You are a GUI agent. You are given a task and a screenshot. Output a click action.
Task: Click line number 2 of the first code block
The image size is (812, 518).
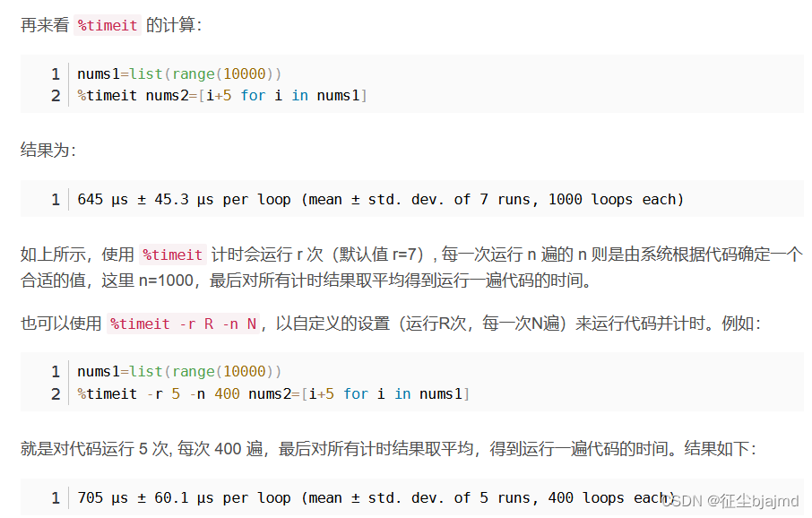pos(55,95)
